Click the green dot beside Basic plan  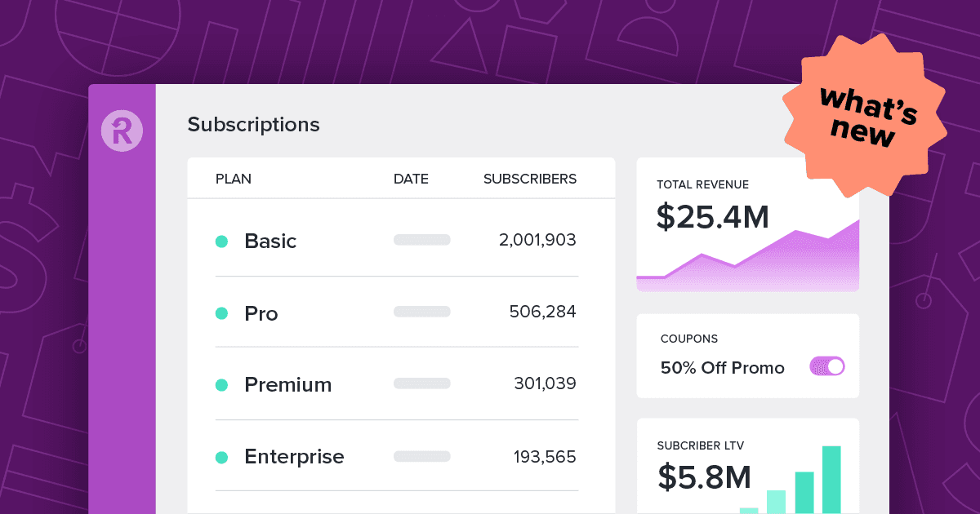221,241
